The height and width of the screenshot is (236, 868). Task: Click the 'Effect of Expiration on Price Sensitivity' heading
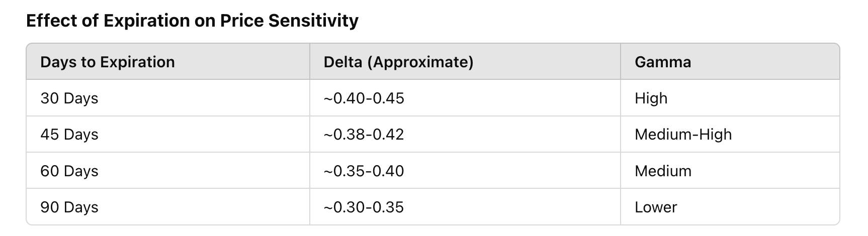tap(192, 21)
